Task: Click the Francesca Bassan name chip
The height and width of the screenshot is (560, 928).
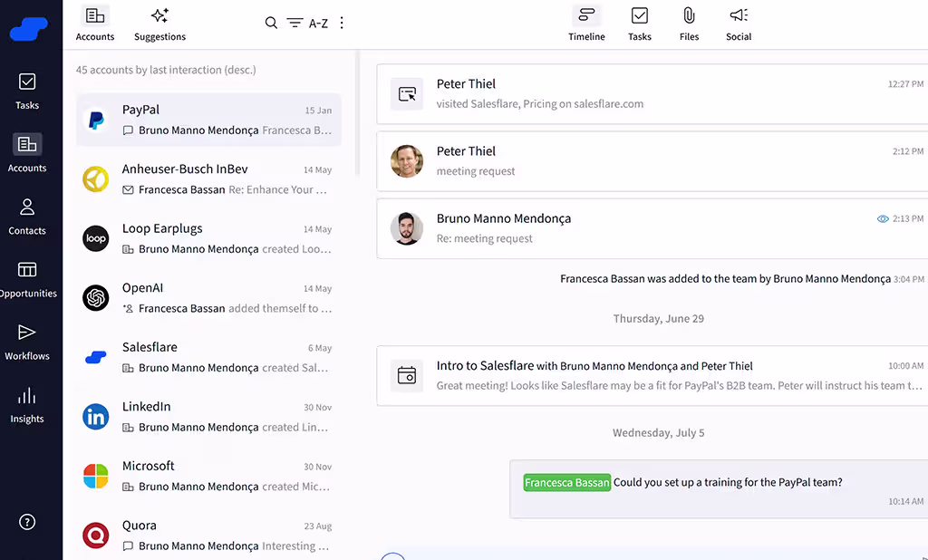Action: pyautogui.click(x=566, y=482)
